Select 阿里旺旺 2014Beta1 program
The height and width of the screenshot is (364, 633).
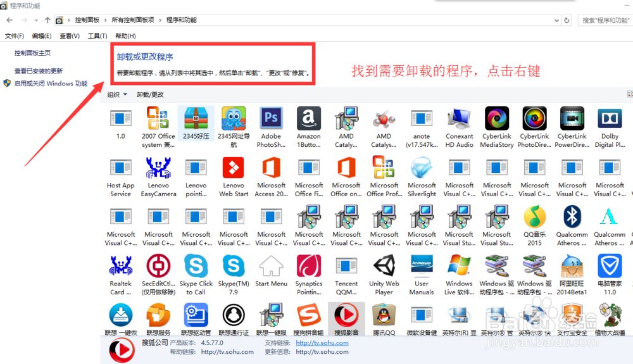572,275
